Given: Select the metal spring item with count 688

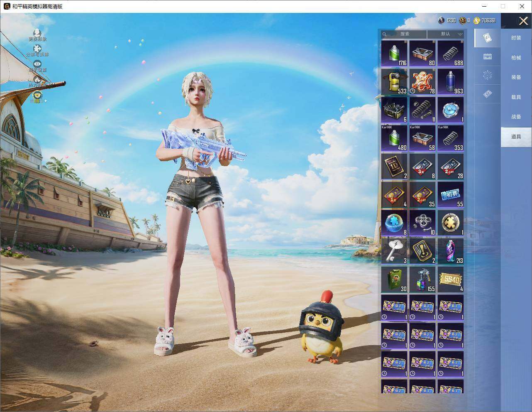Looking at the screenshot, I should [x=451, y=53].
